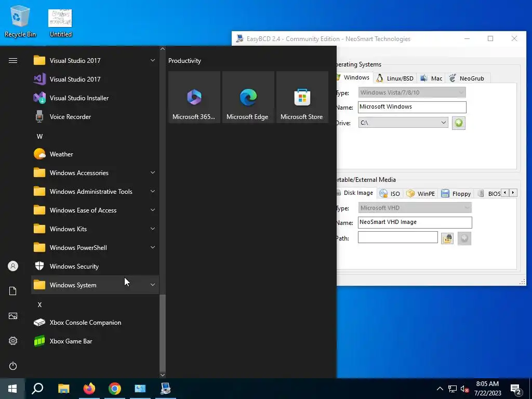Open Recycle Bin on desktop

(x=20, y=21)
